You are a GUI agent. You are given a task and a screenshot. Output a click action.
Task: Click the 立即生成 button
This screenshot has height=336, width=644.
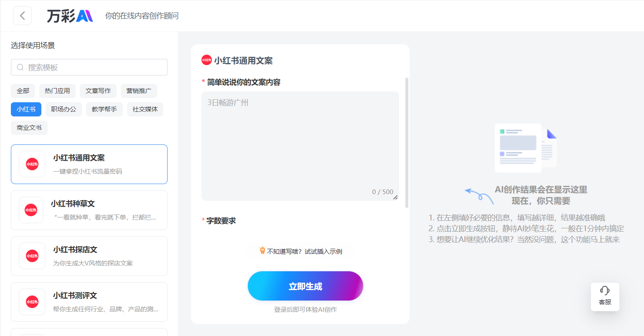point(305,286)
